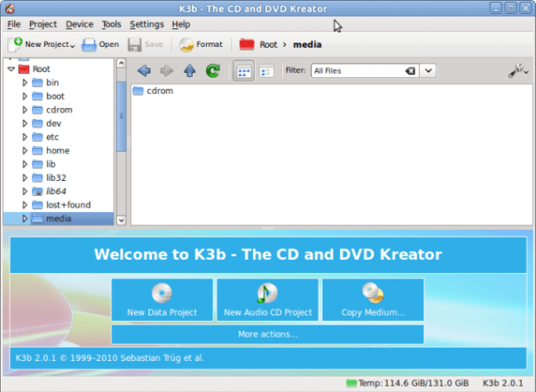Expand the media folder node

(x=25, y=219)
